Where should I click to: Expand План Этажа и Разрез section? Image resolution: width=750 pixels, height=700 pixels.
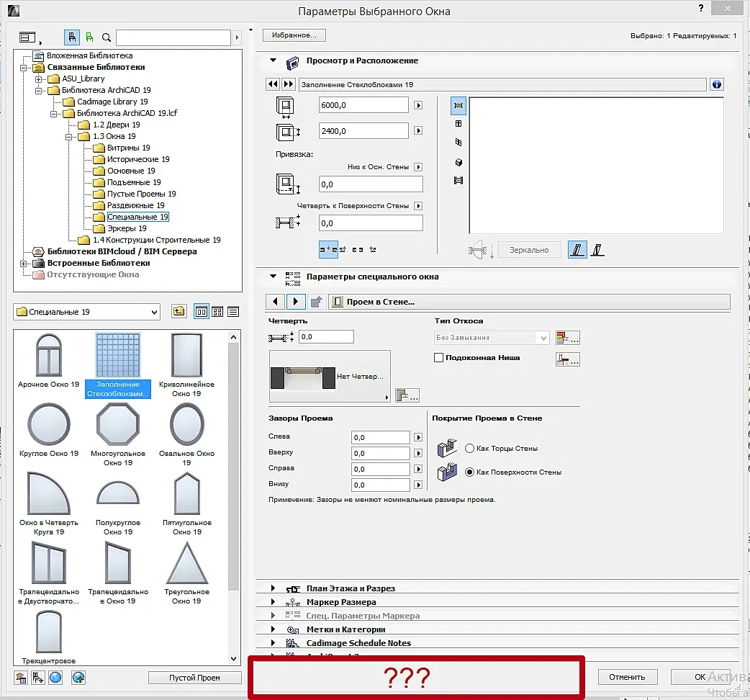click(x=273, y=588)
